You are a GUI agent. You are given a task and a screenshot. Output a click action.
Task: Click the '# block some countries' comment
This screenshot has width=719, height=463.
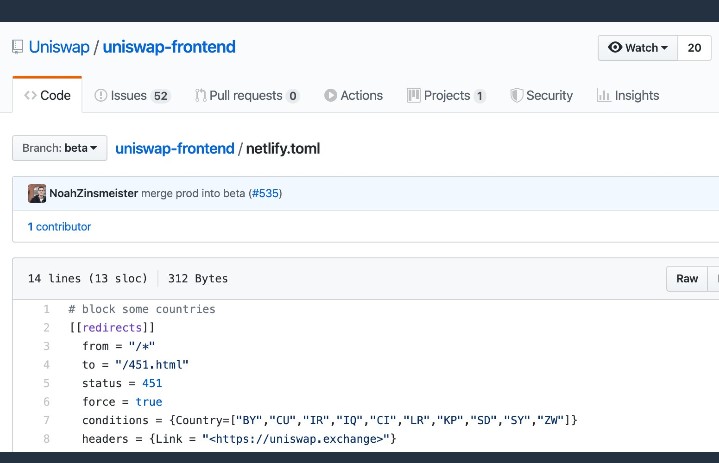click(x=142, y=309)
